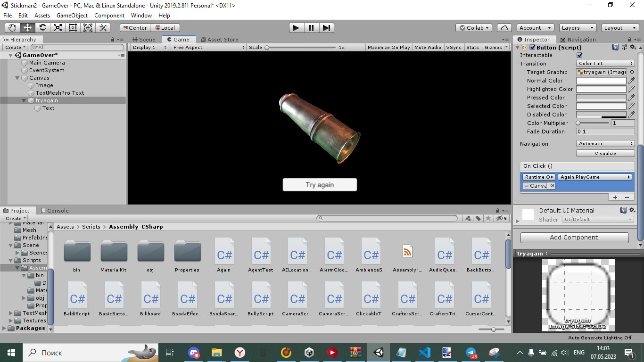Select the Scale tool
This screenshot has height=362, width=644.
[58, 27]
